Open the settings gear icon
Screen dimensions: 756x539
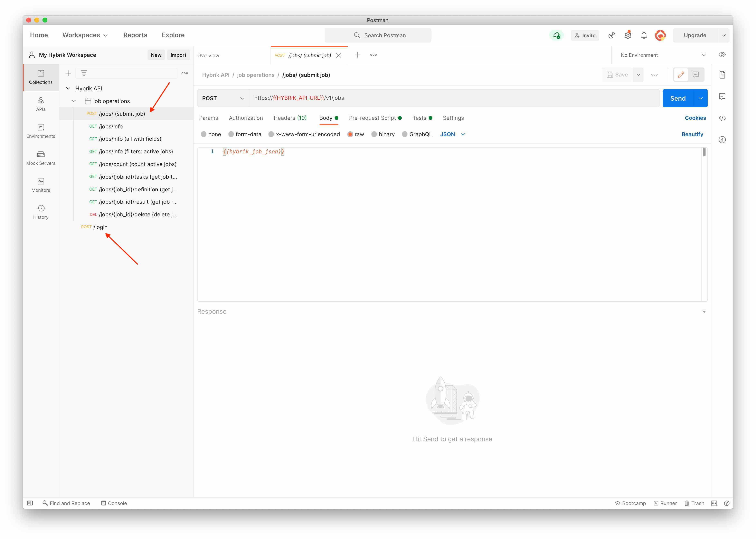coord(628,35)
